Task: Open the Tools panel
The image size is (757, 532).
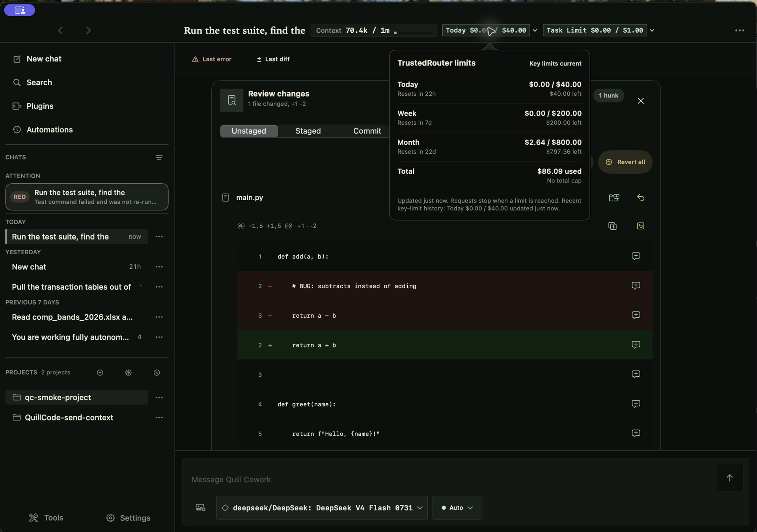Action: click(46, 518)
